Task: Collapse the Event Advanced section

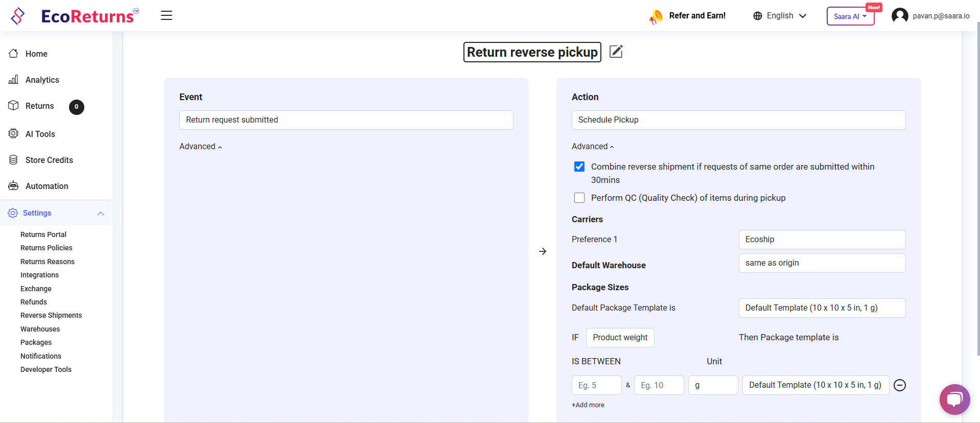Action: tap(200, 147)
